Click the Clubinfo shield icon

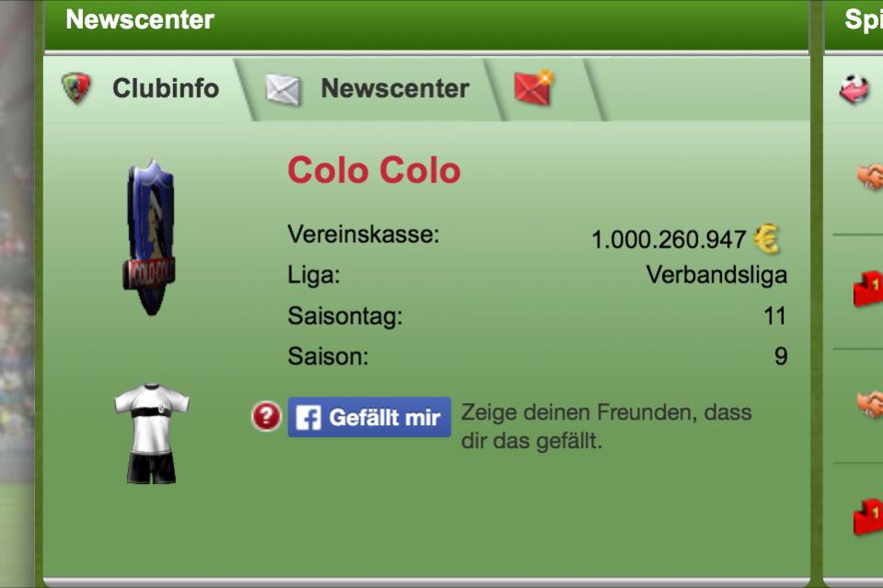click(76, 87)
